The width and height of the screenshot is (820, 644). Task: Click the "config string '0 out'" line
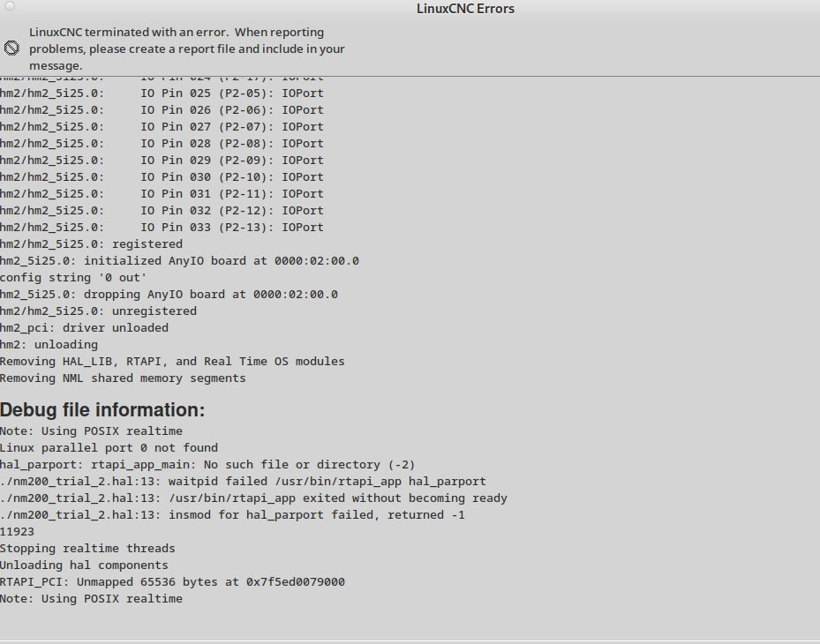click(73, 278)
